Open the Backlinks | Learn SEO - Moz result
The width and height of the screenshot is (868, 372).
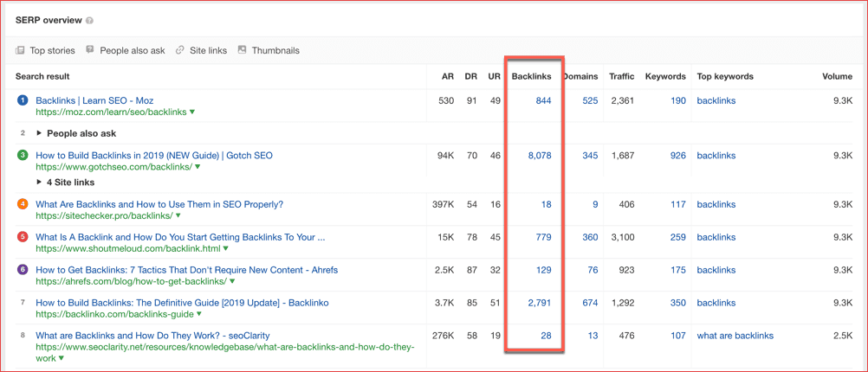pyautogui.click(x=94, y=101)
